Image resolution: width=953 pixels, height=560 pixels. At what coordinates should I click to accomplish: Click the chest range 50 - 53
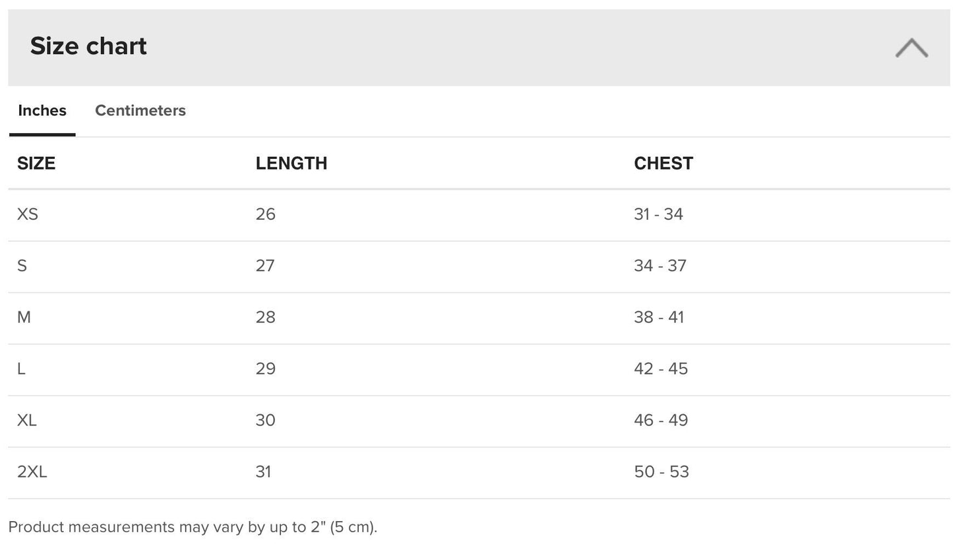click(x=661, y=472)
